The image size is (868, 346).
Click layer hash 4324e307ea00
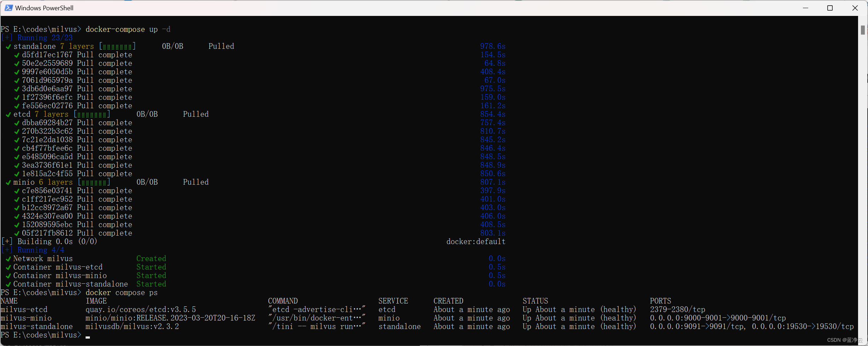47,216
